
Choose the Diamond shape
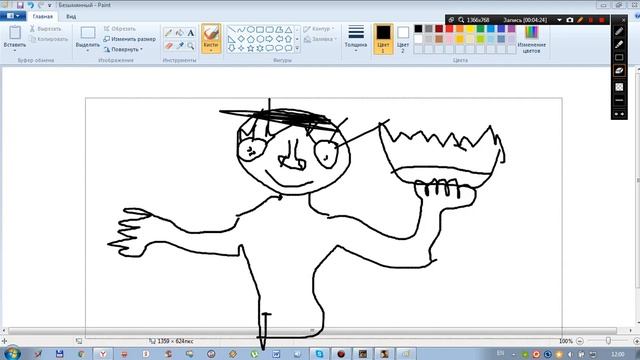point(241,39)
